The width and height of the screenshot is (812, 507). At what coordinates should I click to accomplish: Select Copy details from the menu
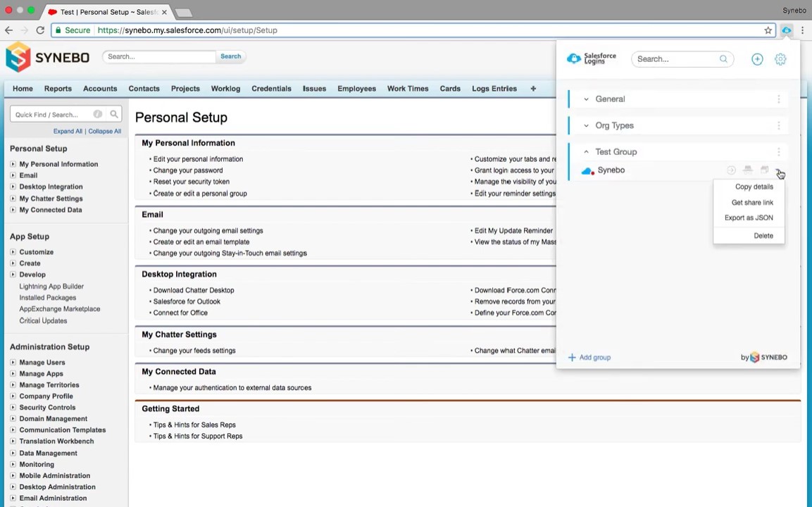(x=754, y=187)
